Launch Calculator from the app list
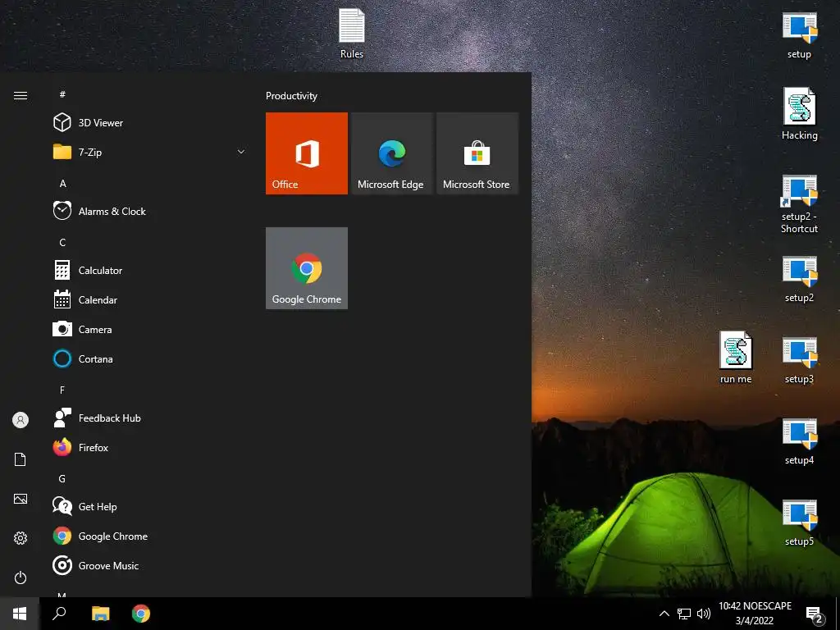840x630 pixels. tap(149, 271)
